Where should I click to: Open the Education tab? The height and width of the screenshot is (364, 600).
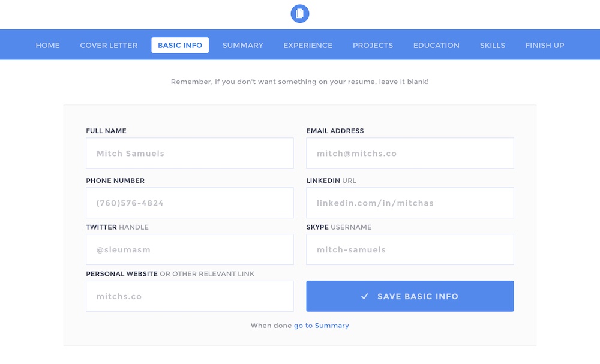coord(436,45)
